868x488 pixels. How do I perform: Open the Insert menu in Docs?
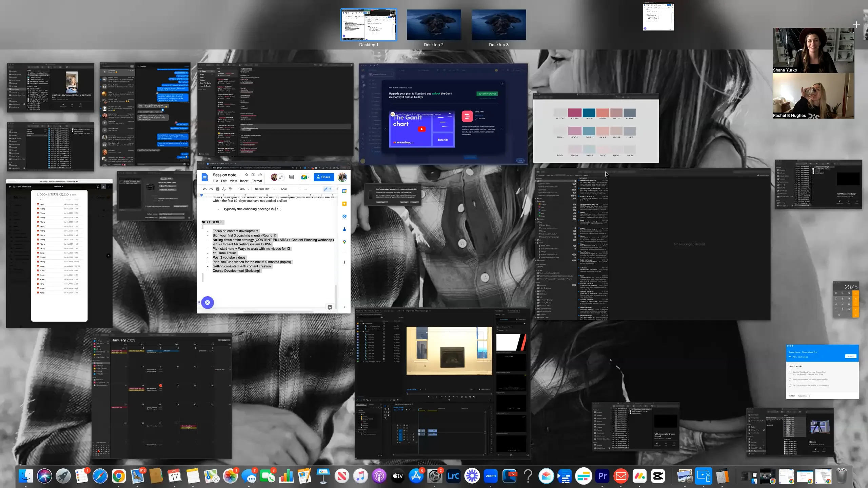click(244, 181)
